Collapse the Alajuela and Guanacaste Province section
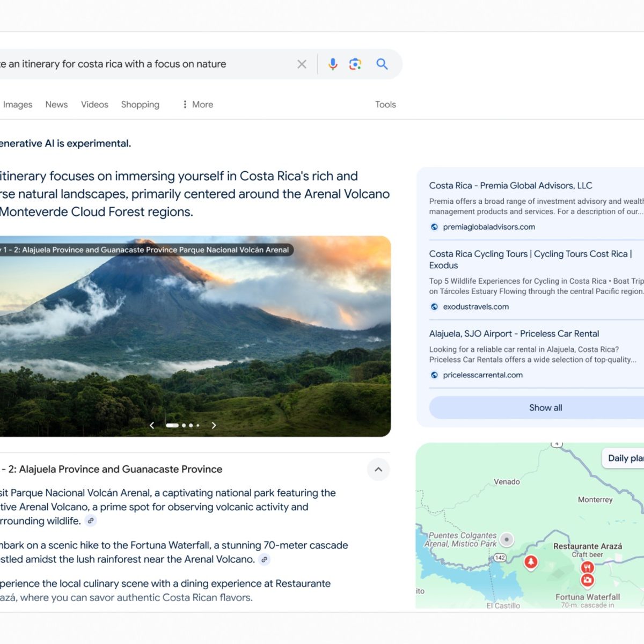This screenshot has width=644, height=644. click(x=378, y=470)
